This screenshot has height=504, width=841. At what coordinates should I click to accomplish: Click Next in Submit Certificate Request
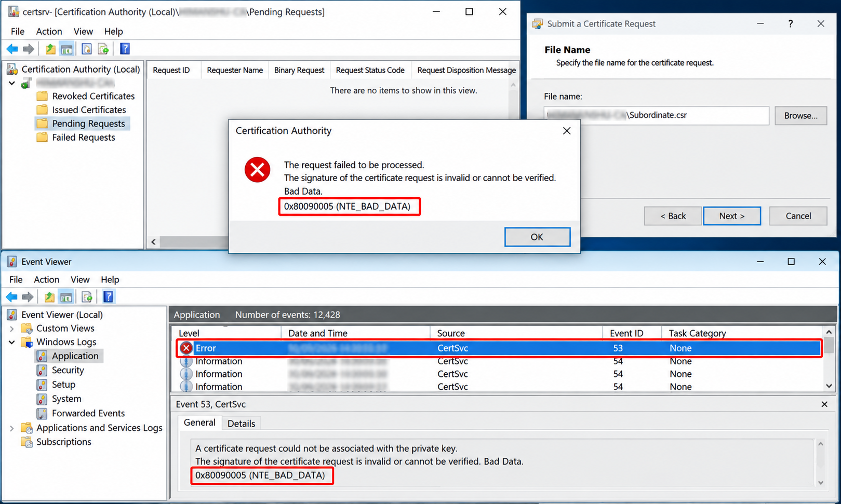[732, 216]
